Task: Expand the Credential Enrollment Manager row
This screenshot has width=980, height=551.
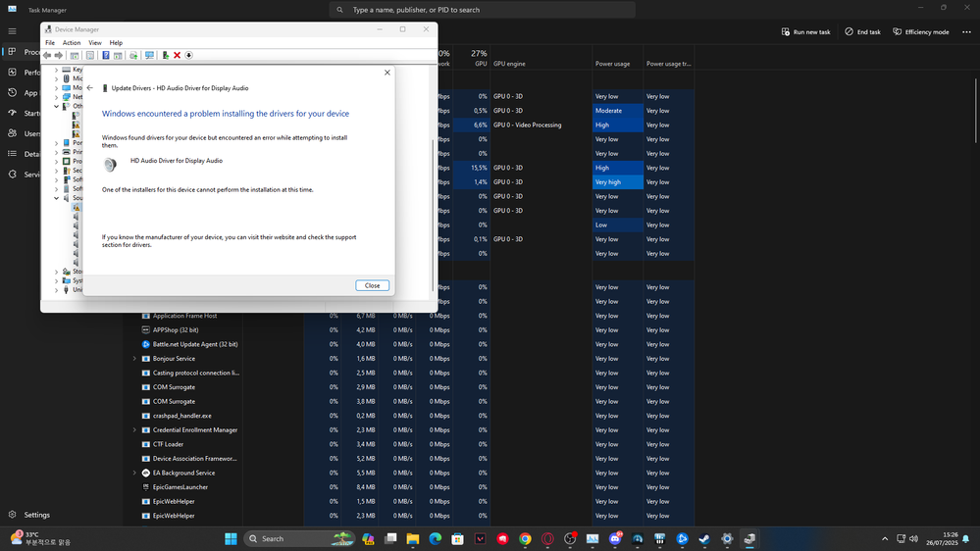Action: point(134,429)
